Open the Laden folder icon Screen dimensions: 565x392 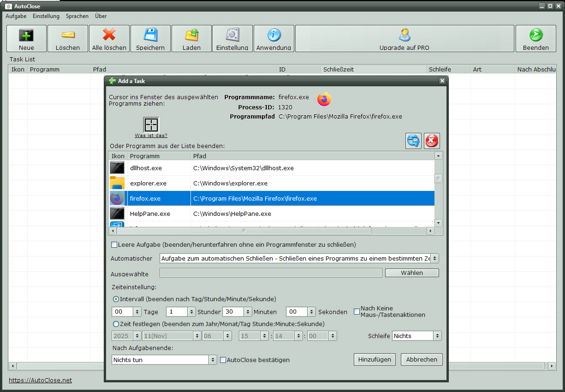click(191, 35)
